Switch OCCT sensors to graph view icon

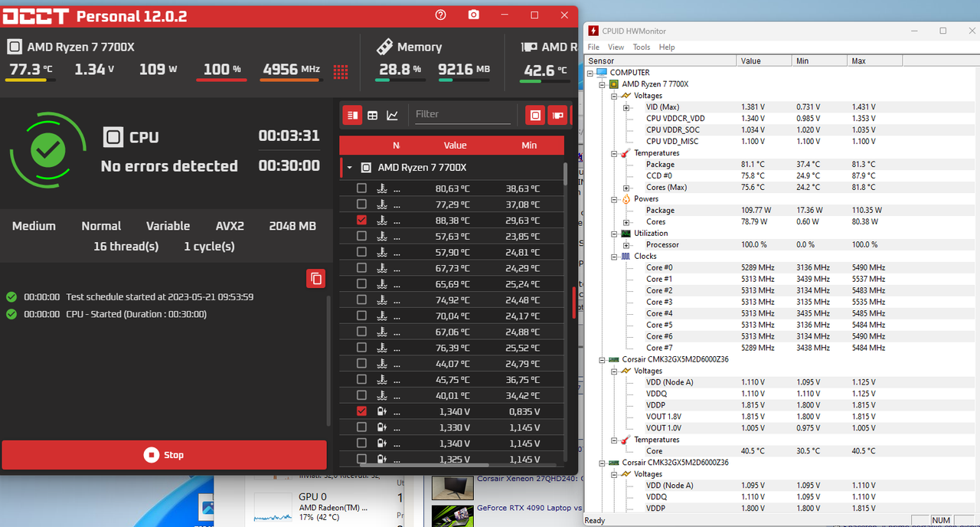pyautogui.click(x=392, y=115)
